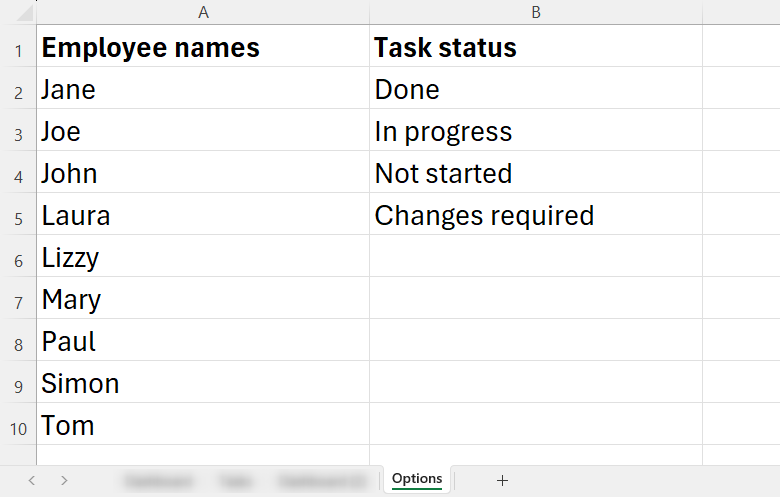Click the Task status header cell

[x=536, y=46]
